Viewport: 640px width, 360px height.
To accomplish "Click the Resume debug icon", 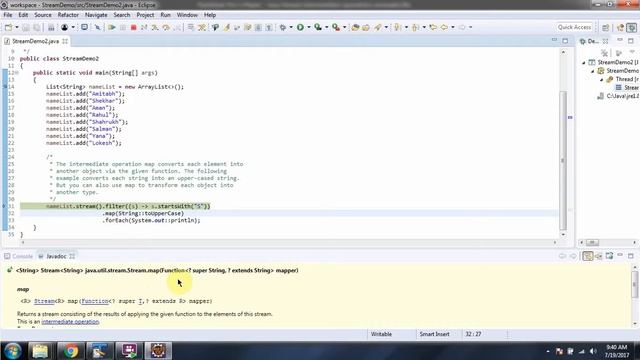I will pos(111,27).
